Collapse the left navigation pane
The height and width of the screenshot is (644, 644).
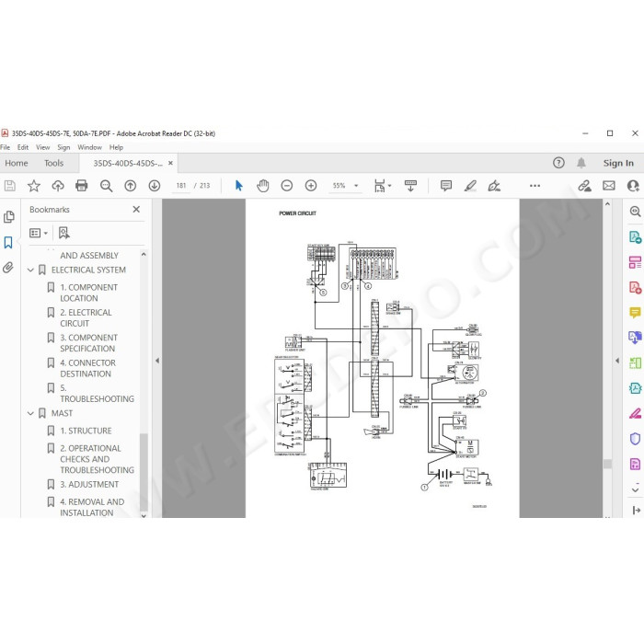157,361
